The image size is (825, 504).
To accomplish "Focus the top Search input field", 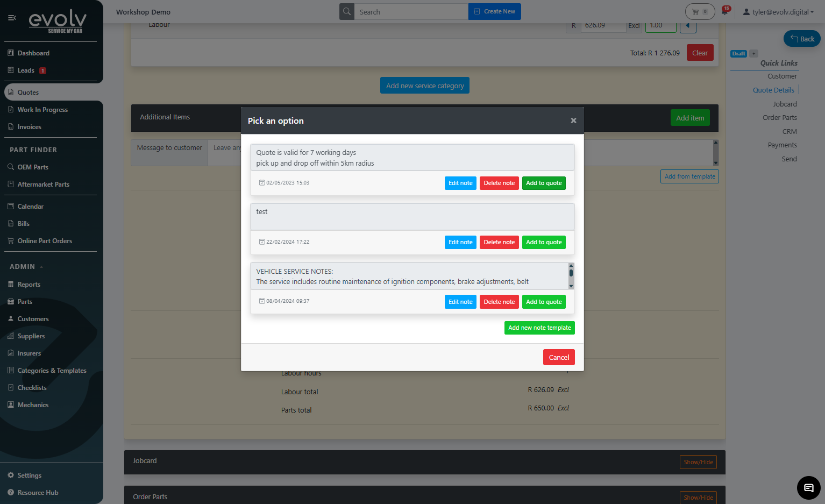I will [411, 11].
